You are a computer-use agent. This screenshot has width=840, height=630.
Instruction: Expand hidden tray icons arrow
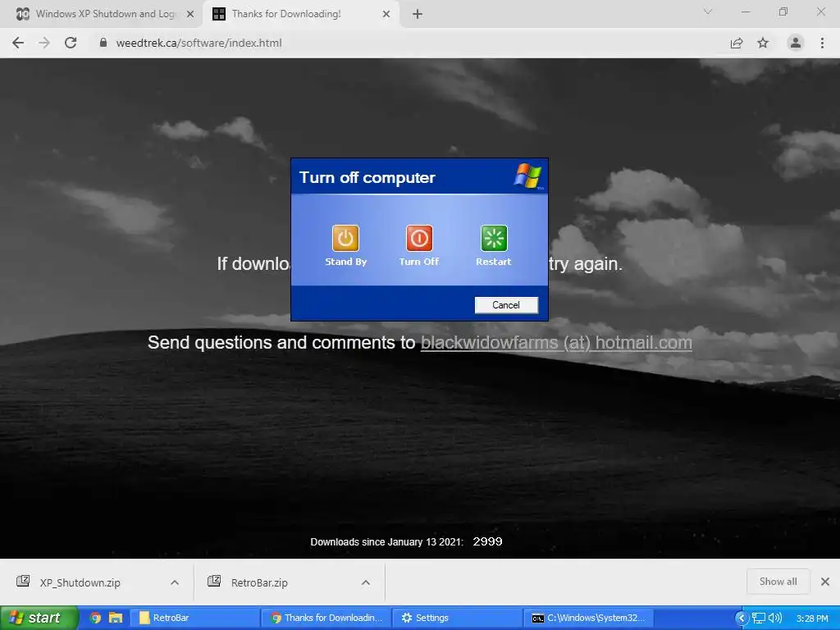[742, 619]
